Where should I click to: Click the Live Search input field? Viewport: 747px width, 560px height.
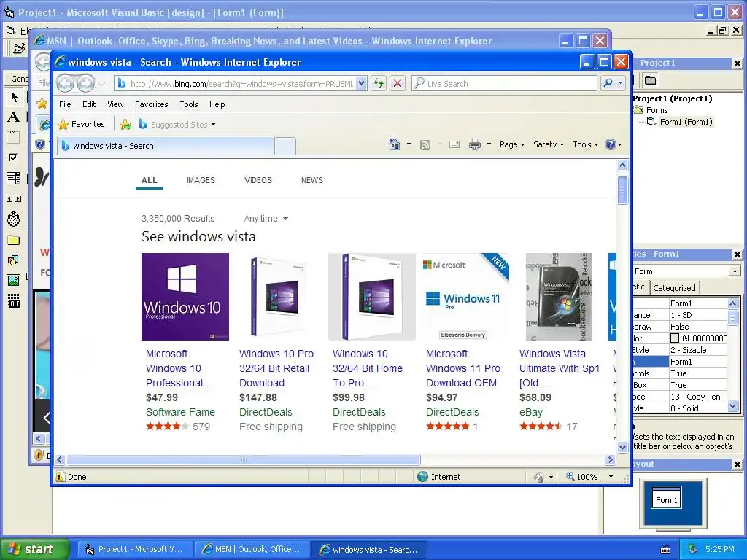pos(504,83)
